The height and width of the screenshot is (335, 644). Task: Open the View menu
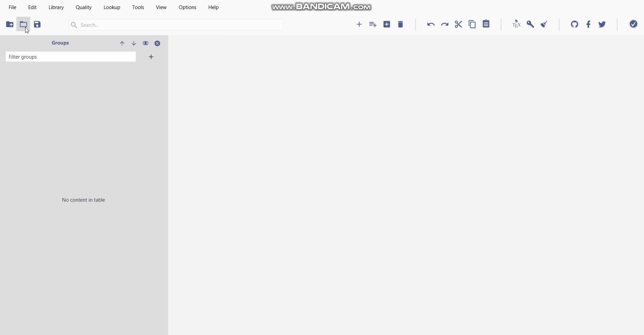[x=161, y=7]
